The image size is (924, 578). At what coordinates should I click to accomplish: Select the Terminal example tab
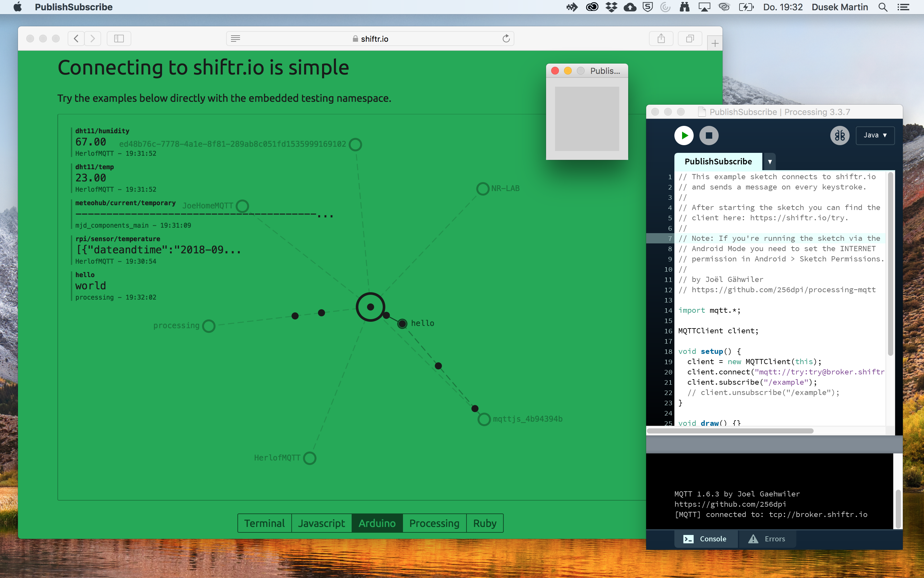coord(265,523)
